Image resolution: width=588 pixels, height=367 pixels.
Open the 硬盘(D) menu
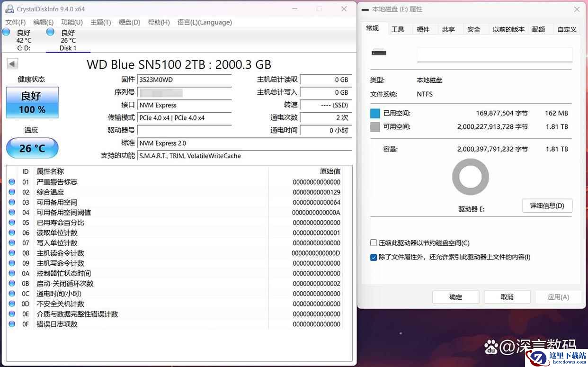(x=129, y=22)
